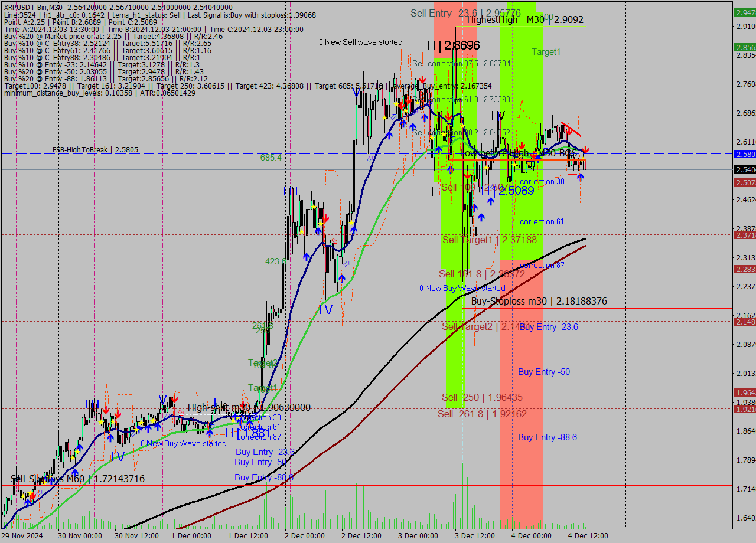Click the green 685.4 extension label

271,158
